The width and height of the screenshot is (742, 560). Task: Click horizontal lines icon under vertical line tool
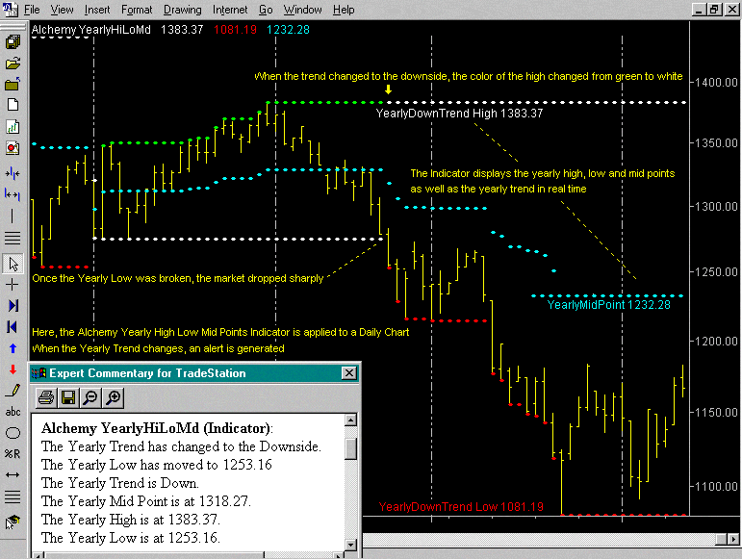pyautogui.click(x=13, y=238)
